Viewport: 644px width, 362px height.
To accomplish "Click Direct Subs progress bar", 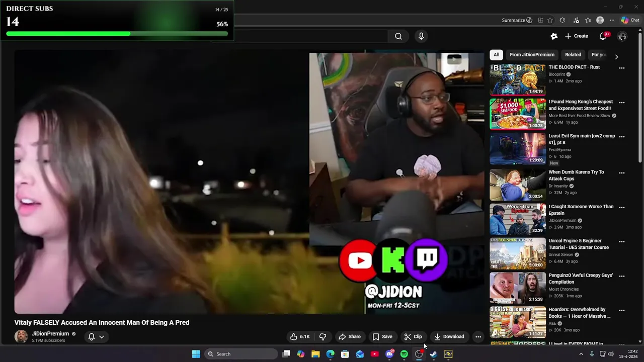I will coord(117,34).
